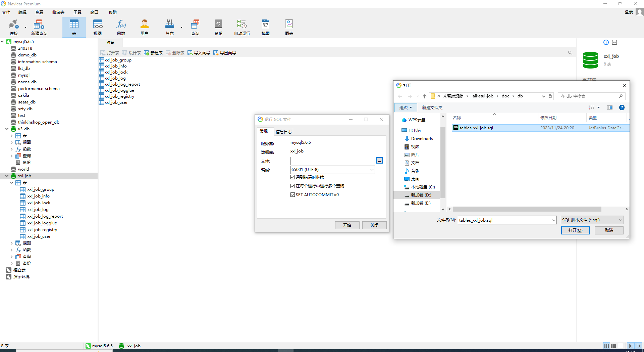This screenshot has height=352, width=644.
Task: Open the 文件 menu
Action: coord(6,12)
